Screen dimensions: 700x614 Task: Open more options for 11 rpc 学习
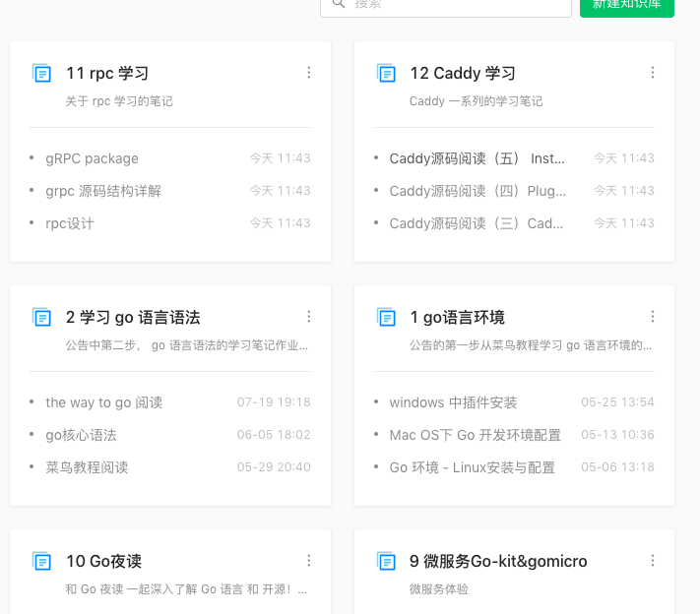click(308, 73)
